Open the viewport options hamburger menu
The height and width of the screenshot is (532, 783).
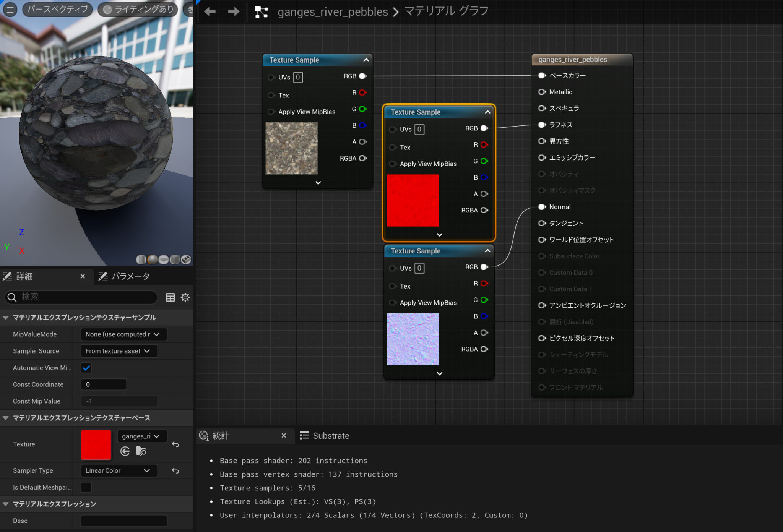pyautogui.click(x=10, y=10)
